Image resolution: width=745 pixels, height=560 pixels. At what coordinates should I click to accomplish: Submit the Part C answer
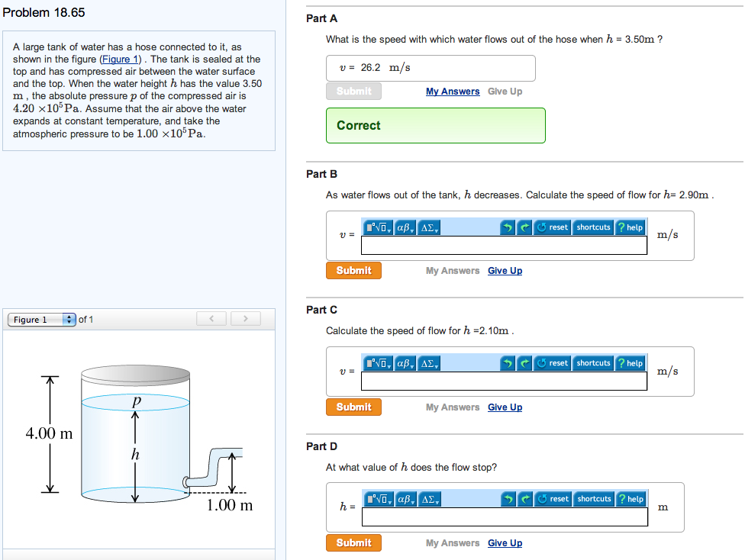click(x=353, y=407)
